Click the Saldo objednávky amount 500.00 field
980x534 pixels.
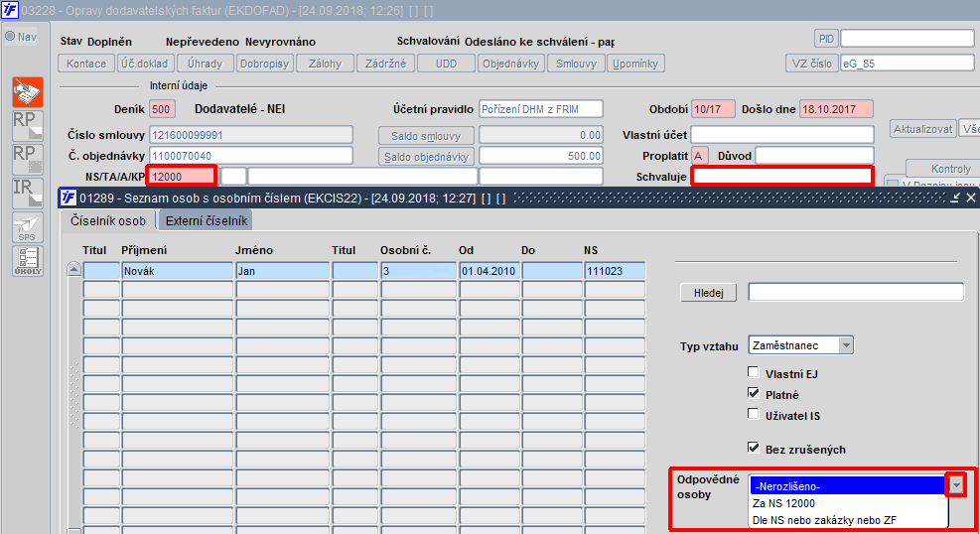coord(540,156)
